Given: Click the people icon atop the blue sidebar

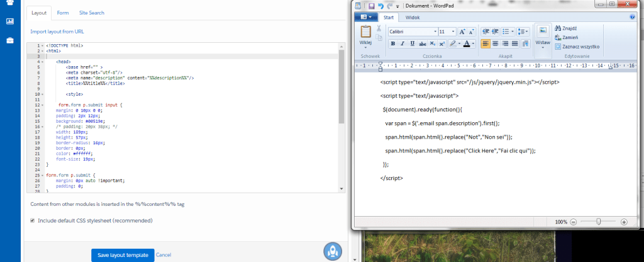Looking at the screenshot, I should pos(10,2).
